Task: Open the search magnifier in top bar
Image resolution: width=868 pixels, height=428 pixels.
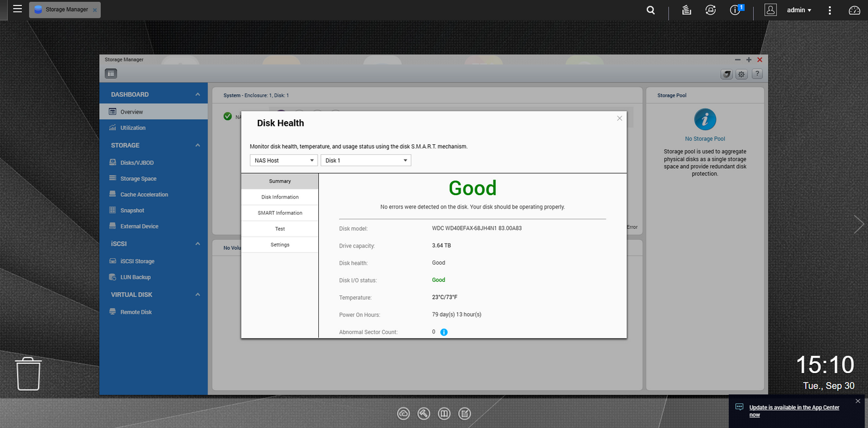Action: point(651,10)
